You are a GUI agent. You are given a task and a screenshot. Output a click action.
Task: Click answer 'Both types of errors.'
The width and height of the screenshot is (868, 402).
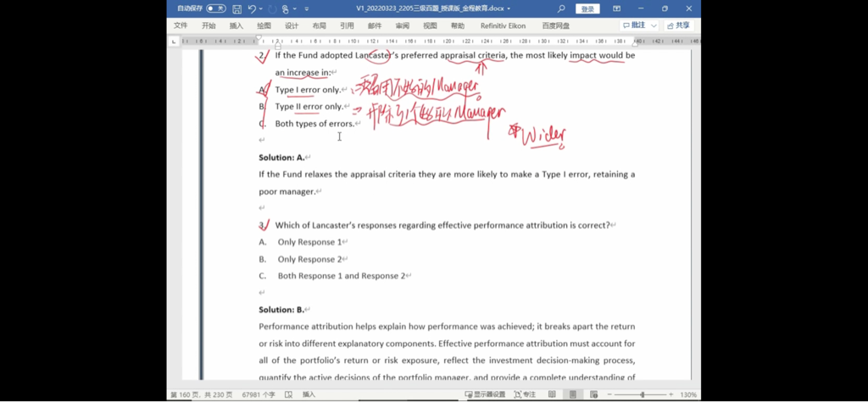click(x=314, y=124)
